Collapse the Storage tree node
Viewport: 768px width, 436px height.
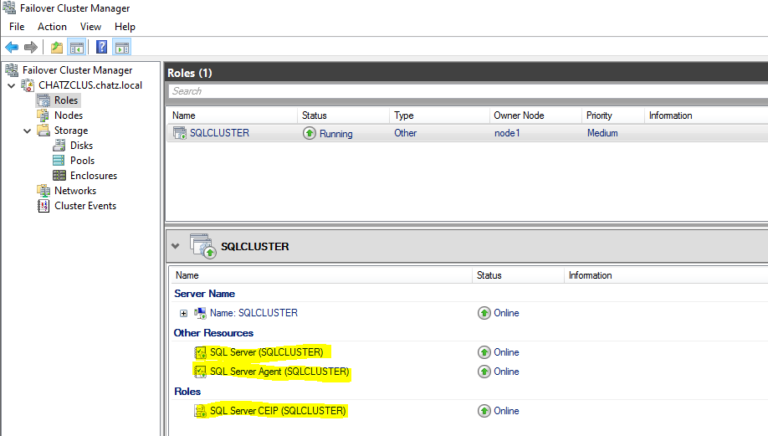coord(28,131)
